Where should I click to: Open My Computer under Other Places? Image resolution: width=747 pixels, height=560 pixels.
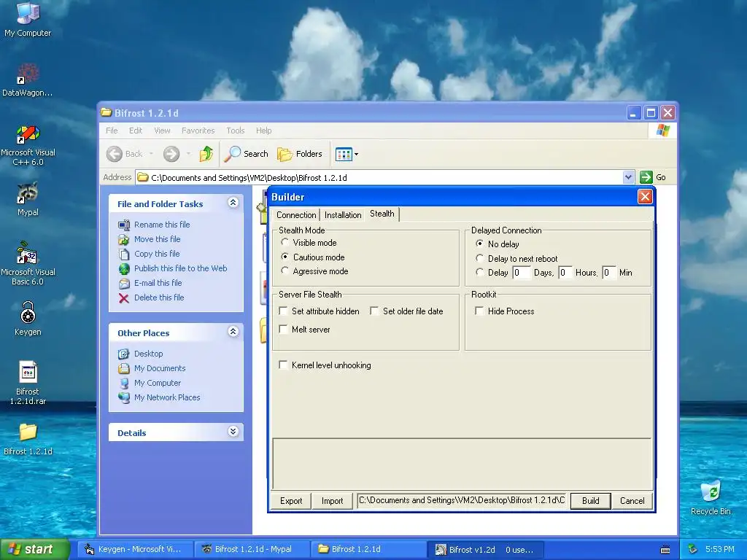pos(158,383)
